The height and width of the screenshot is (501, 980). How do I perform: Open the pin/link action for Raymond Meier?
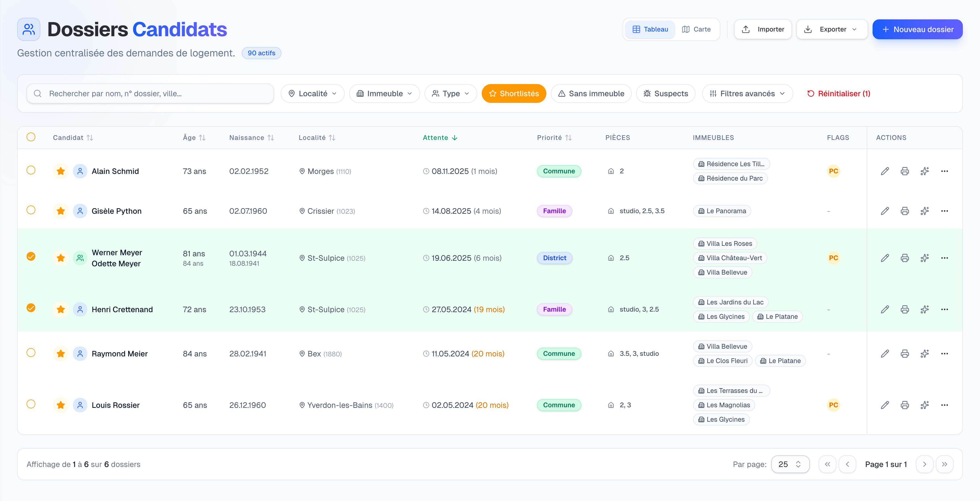[925, 353]
